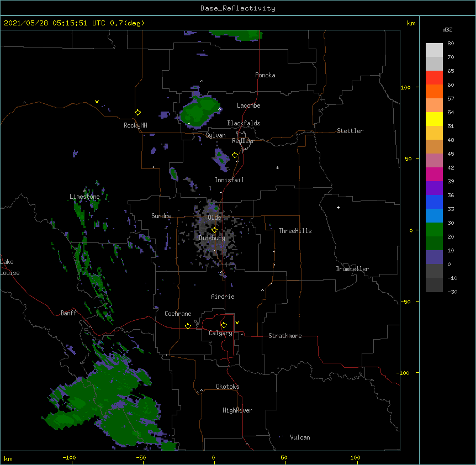Click the Innisfail city label

click(x=229, y=180)
